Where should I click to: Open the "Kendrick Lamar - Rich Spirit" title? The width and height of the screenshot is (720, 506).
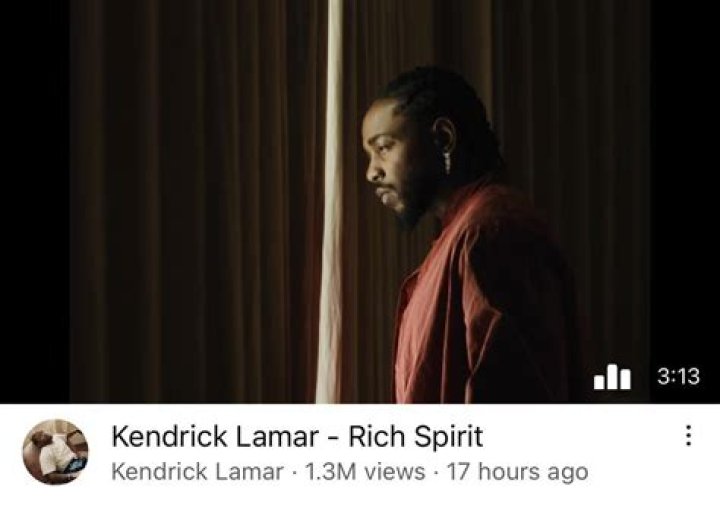tap(297, 436)
